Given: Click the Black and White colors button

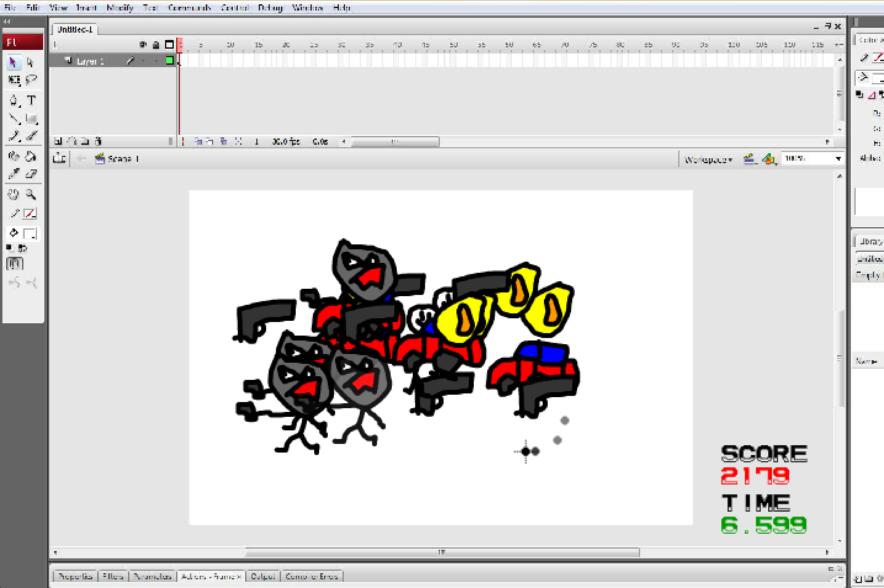Looking at the screenshot, I should coord(10,248).
